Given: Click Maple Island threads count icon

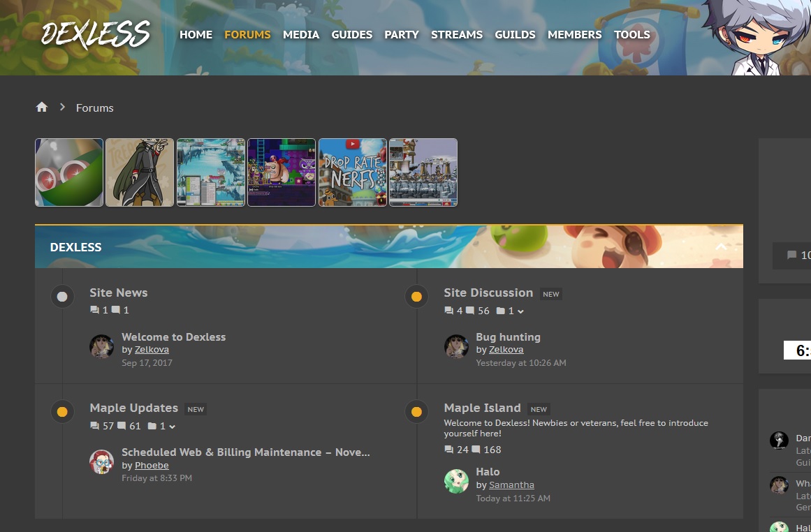Looking at the screenshot, I should [x=449, y=450].
